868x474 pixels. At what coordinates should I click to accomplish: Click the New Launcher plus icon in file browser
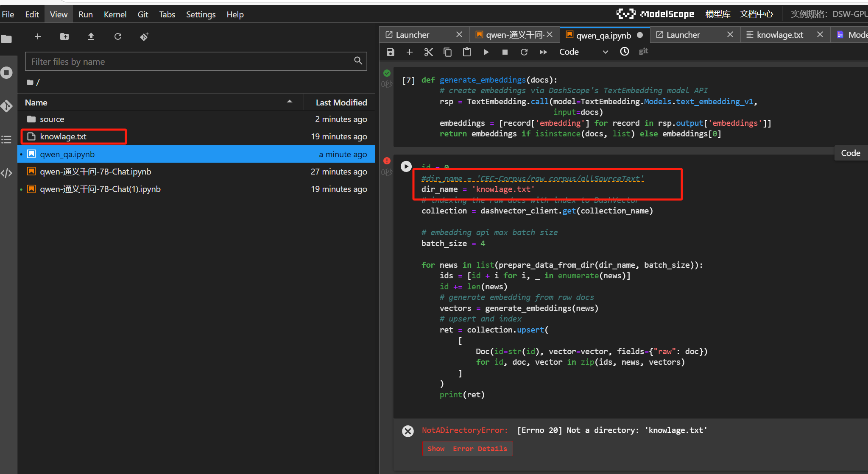pos(38,36)
